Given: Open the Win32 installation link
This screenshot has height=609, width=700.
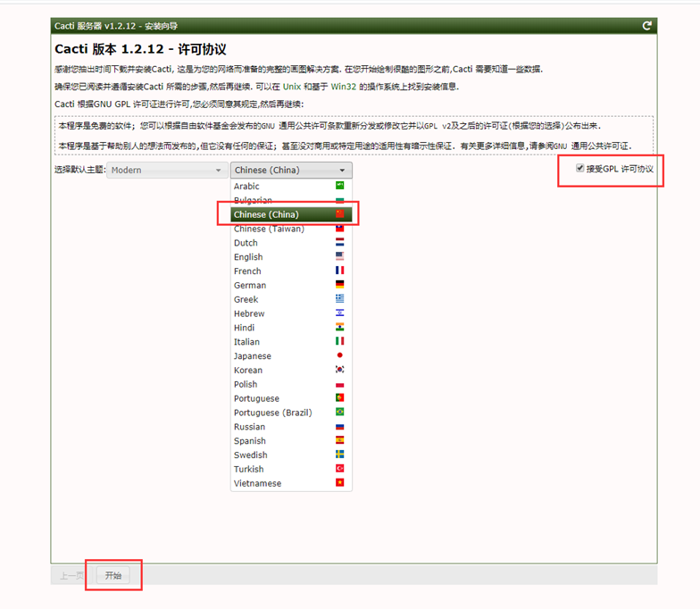Looking at the screenshot, I should coord(343,87).
